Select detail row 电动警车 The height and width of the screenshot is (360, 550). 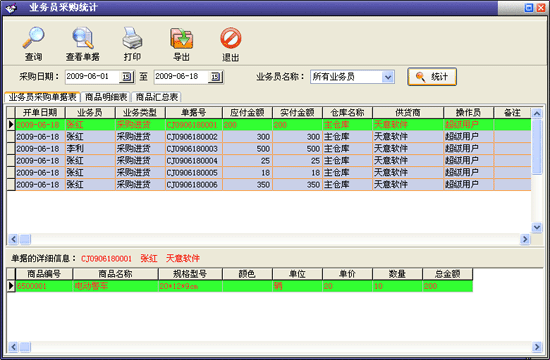coord(240,286)
